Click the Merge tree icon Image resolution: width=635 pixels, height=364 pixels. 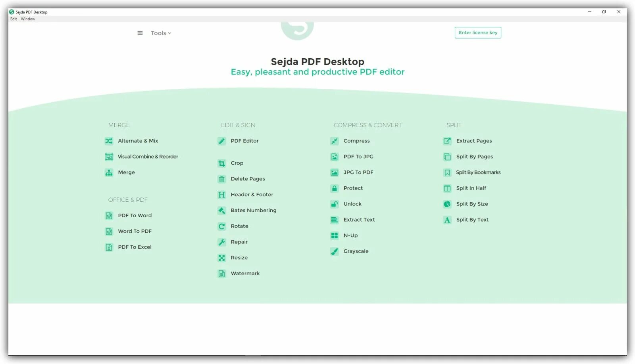[x=109, y=172]
